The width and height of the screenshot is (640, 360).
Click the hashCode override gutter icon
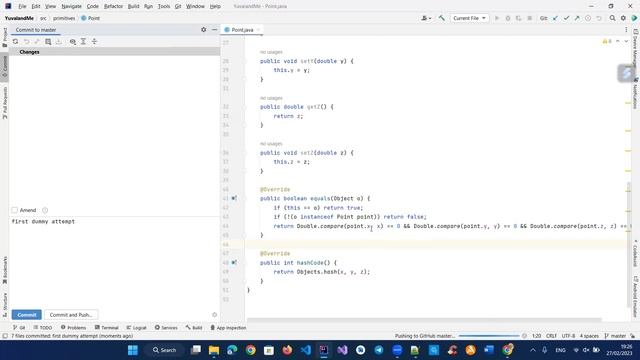(234, 262)
